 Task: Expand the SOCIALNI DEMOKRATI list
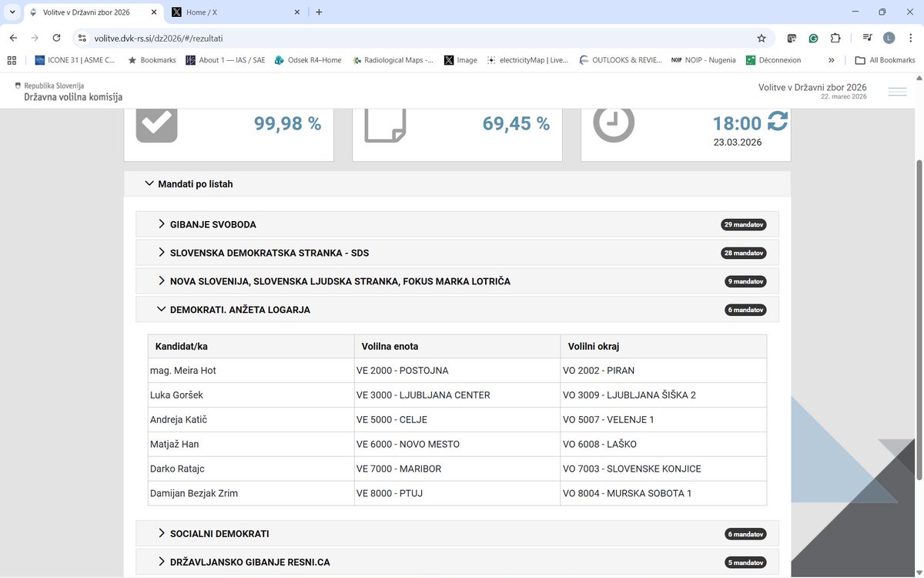[457, 533]
